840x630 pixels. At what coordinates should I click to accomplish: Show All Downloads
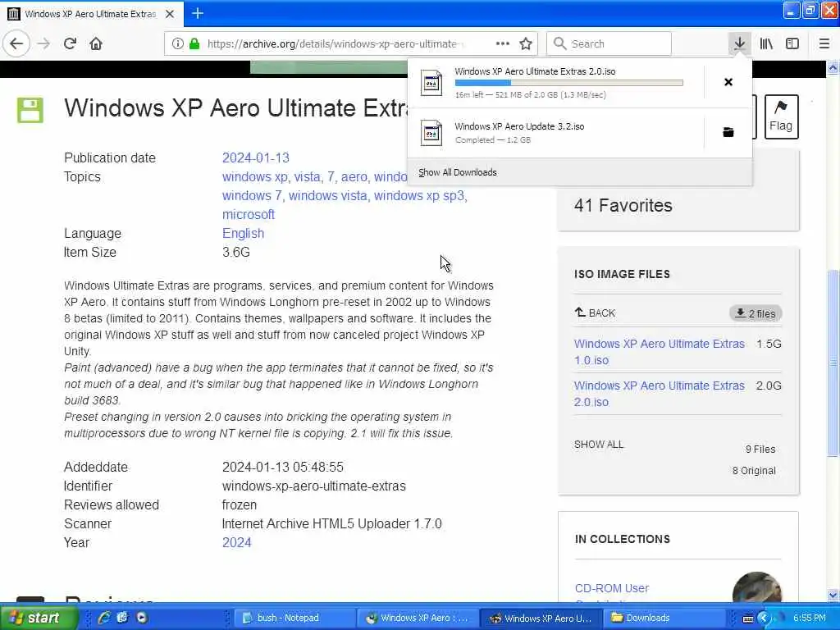(x=458, y=172)
